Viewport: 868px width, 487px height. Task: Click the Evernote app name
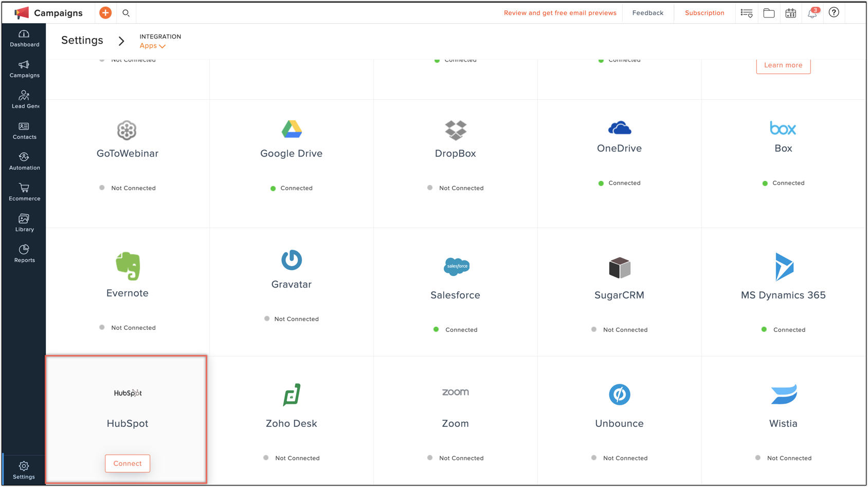tap(128, 293)
